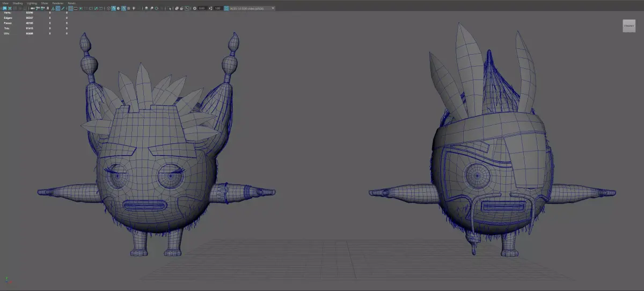Open the Renderer menu
644x291 pixels.
(x=58, y=3)
